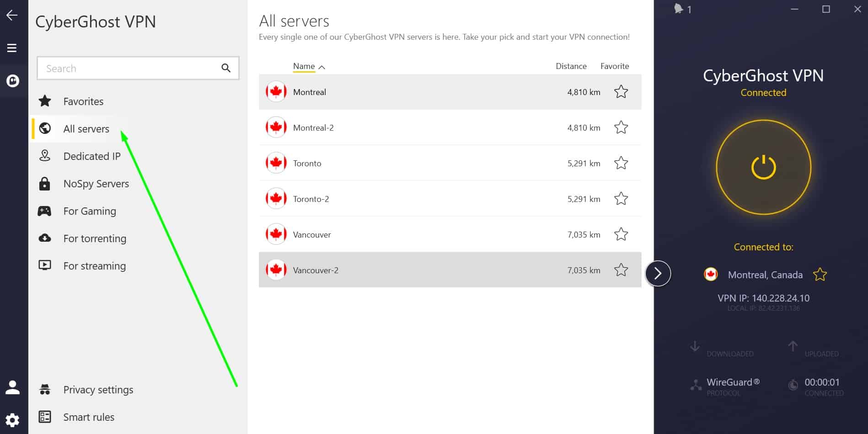868x434 pixels.
Task: Click the Favorites star icon in sidebar
Action: pos(45,101)
